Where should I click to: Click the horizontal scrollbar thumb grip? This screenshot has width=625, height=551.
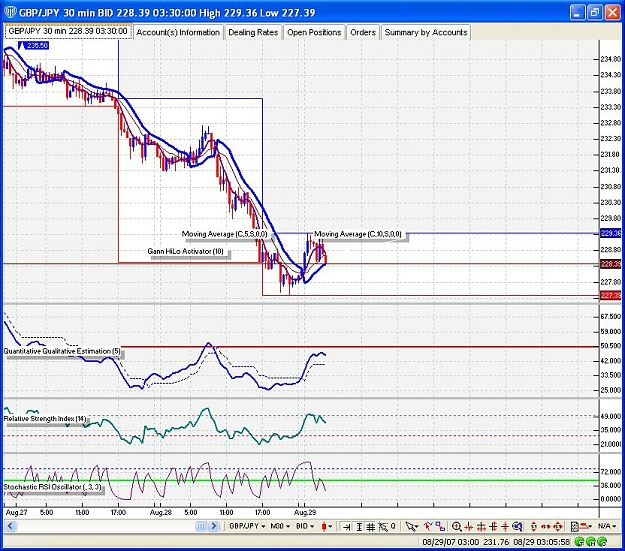pyautogui.click(x=201, y=526)
